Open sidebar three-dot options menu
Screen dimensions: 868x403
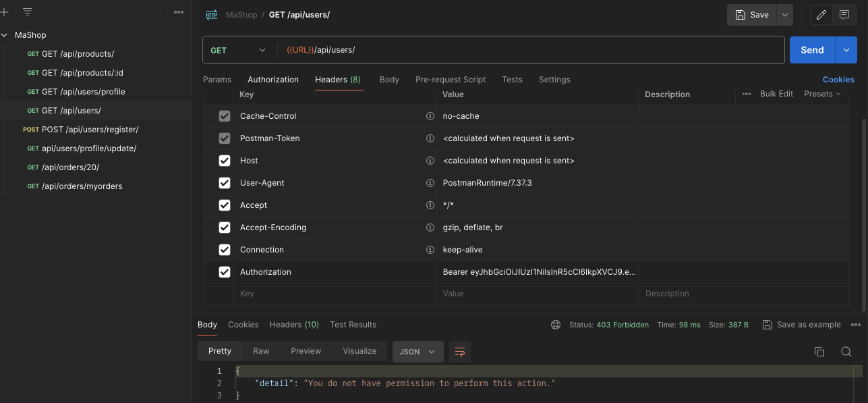click(179, 12)
